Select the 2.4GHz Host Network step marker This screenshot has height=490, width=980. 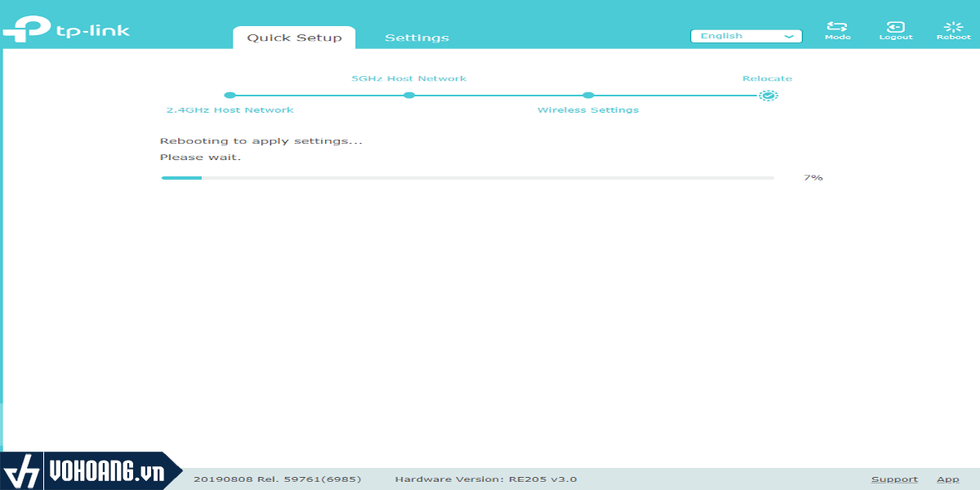[x=229, y=96]
